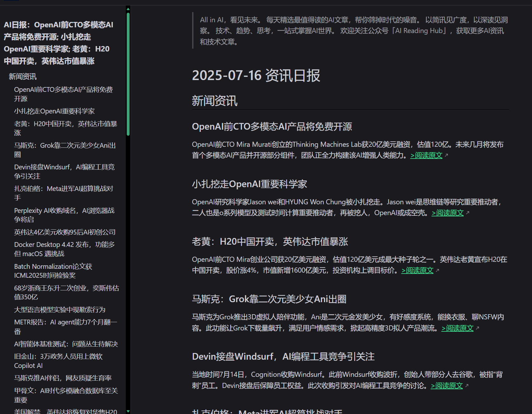Select sidebar item 扎克伯格：Meta进军AI超算
Screen dimensions: 532x414
click(64, 193)
